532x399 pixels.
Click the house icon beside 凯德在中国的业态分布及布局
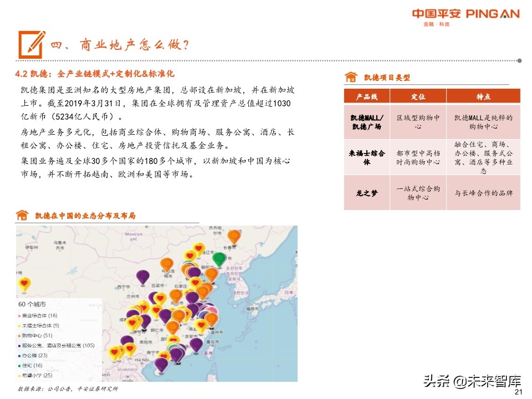[x=22, y=216]
